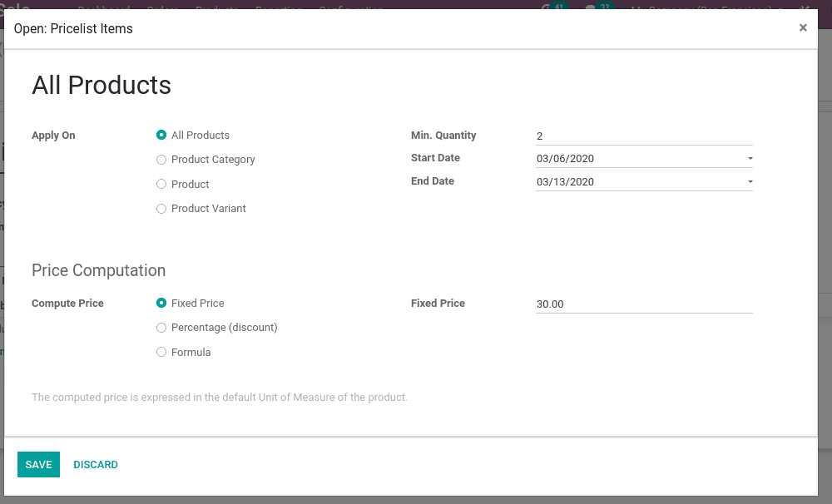832x504 pixels.
Task: Open the Start Date dropdown arrow
Action: tap(750, 159)
